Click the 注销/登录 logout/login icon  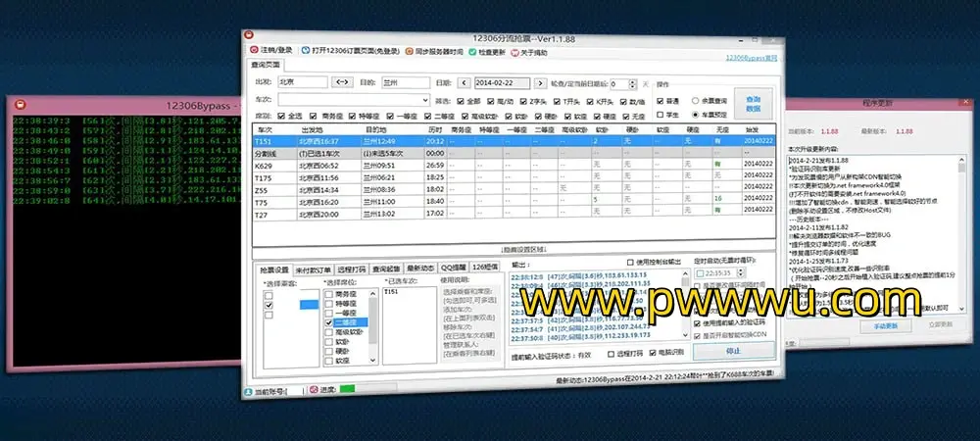(256, 49)
